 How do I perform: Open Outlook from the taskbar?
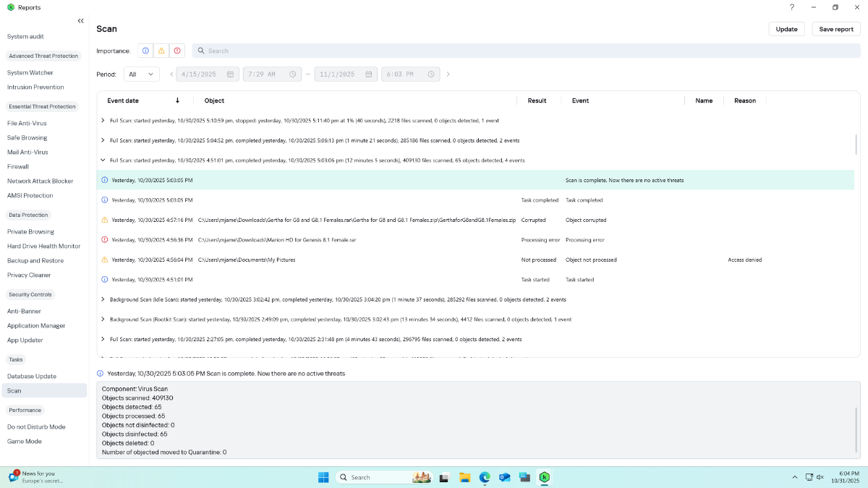[505, 477]
